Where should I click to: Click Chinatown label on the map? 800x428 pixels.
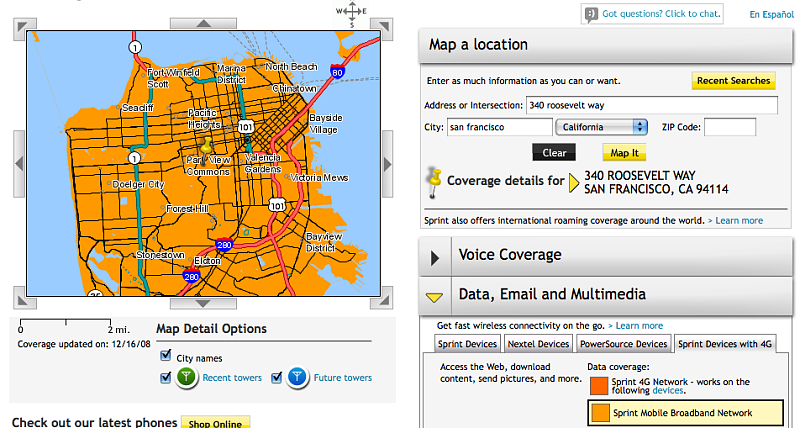click(294, 88)
